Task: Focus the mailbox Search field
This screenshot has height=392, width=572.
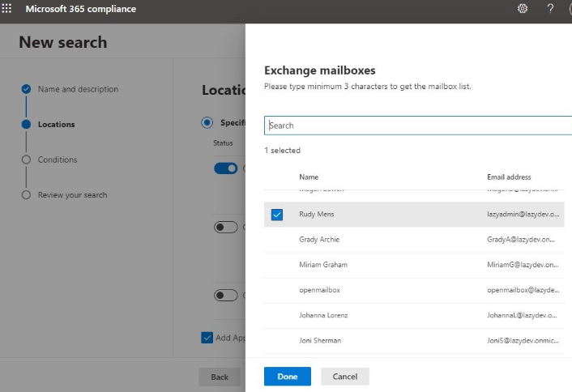Action: pos(418,126)
